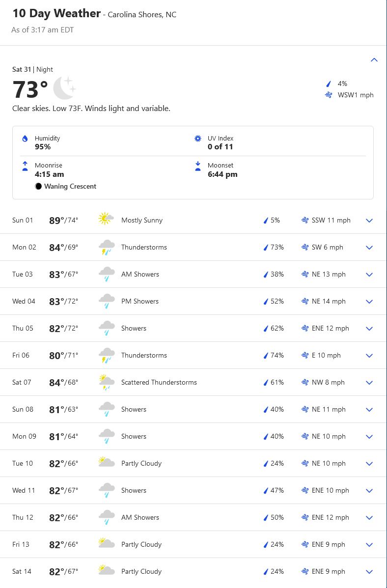
Task: Open Fri 06 forecast details chevron
Action: pos(369,356)
